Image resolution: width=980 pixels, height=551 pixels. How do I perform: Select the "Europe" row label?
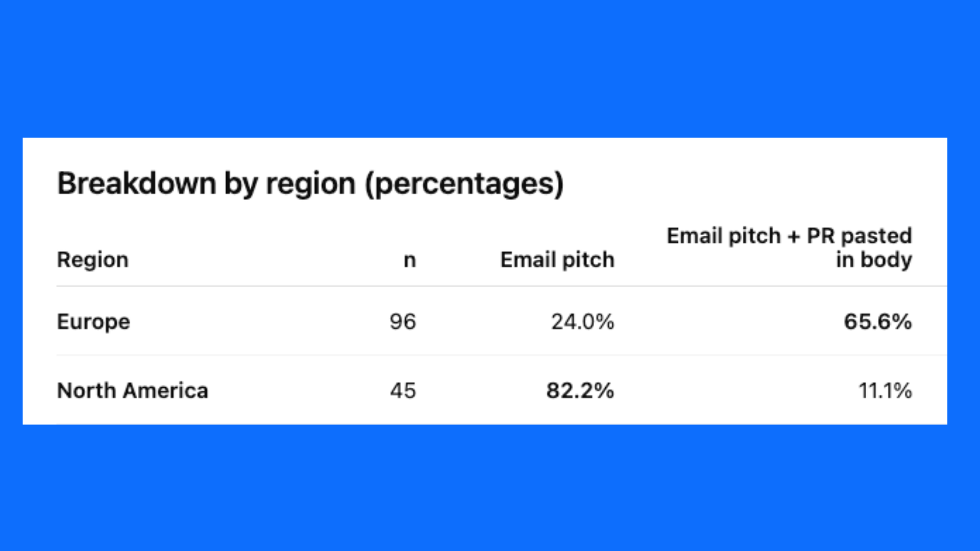[93, 322]
